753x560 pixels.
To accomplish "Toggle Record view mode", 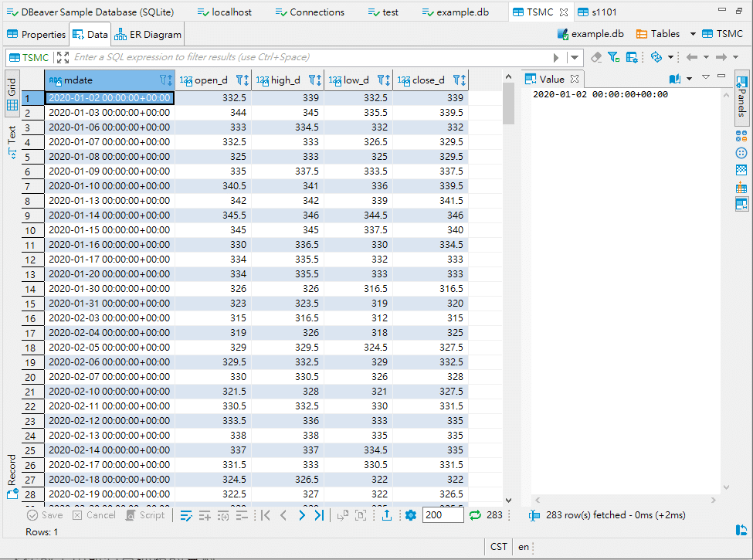I will 12,475.
